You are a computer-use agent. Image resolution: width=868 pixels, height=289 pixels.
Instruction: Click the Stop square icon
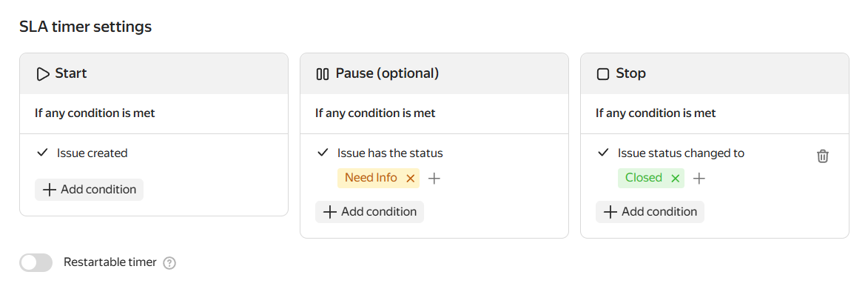point(603,74)
